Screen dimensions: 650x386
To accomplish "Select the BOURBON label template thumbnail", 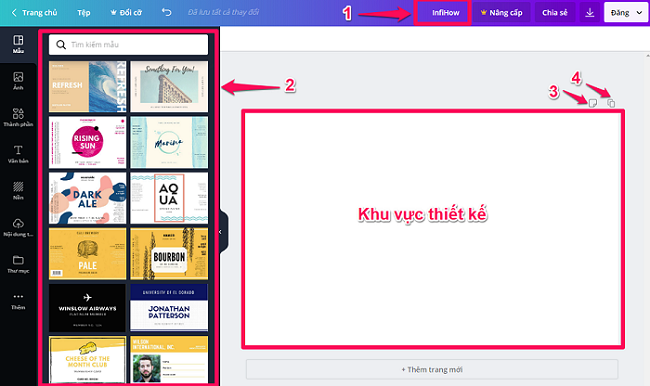I will (169, 254).
